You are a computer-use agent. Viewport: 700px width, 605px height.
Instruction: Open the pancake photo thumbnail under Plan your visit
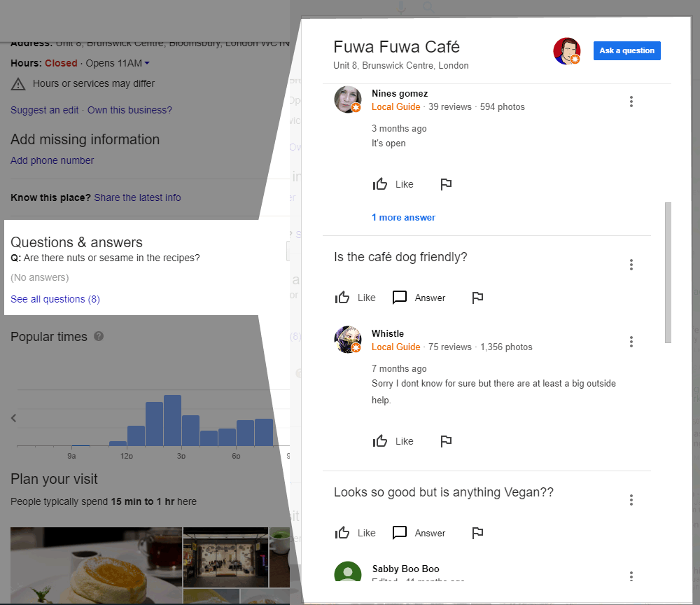click(x=96, y=565)
